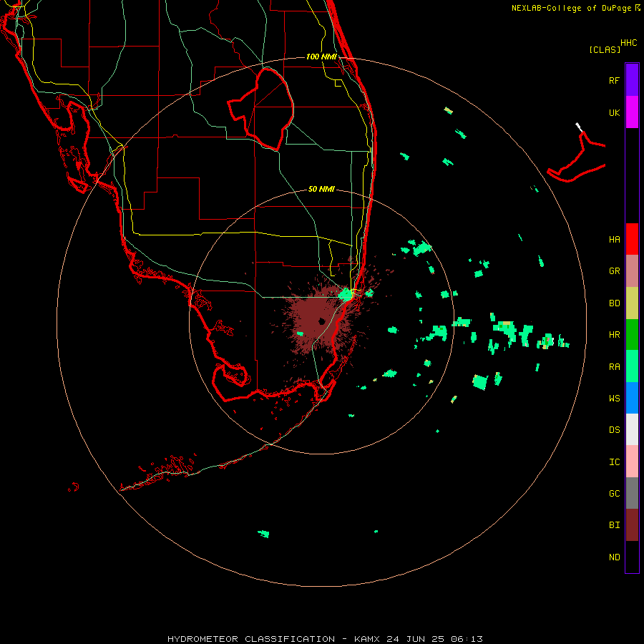The image size is (644, 644).
Task: Click the black radar site dot
Action: click(x=321, y=321)
